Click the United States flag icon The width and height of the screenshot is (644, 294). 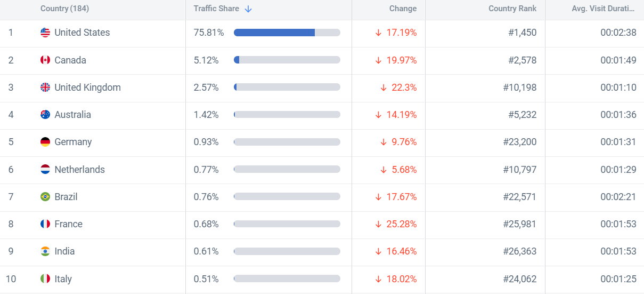[x=45, y=33]
